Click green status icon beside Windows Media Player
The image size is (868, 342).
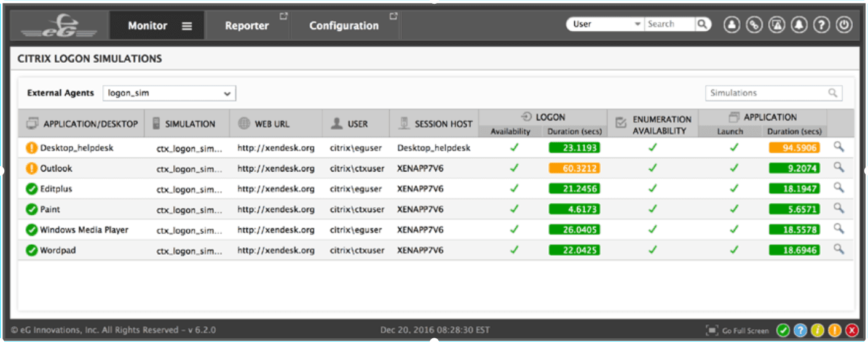click(x=32, y=230)
